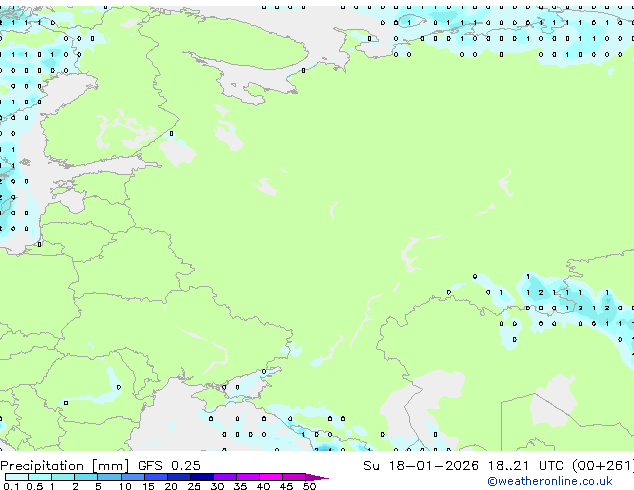Click the 40–45 mm magenta swatch
Viewport: 634px width, 490px height.
[x=271, y=477]
